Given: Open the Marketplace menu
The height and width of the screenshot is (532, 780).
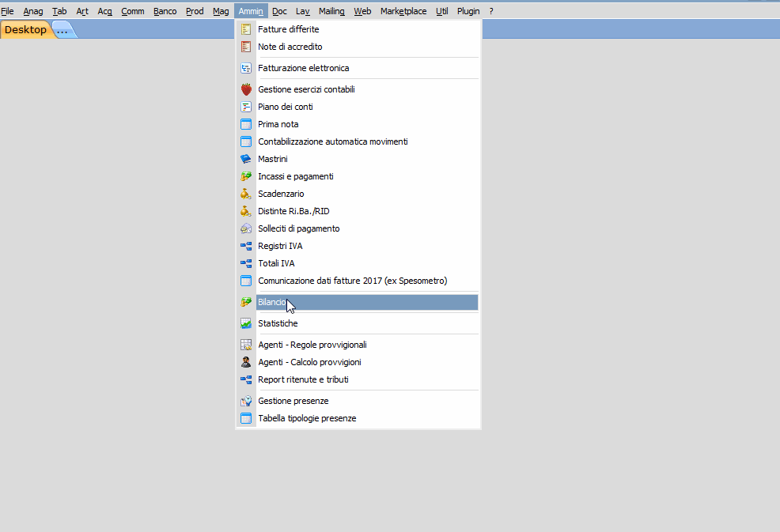Looking at the screenshot, I should pos(403,11).
